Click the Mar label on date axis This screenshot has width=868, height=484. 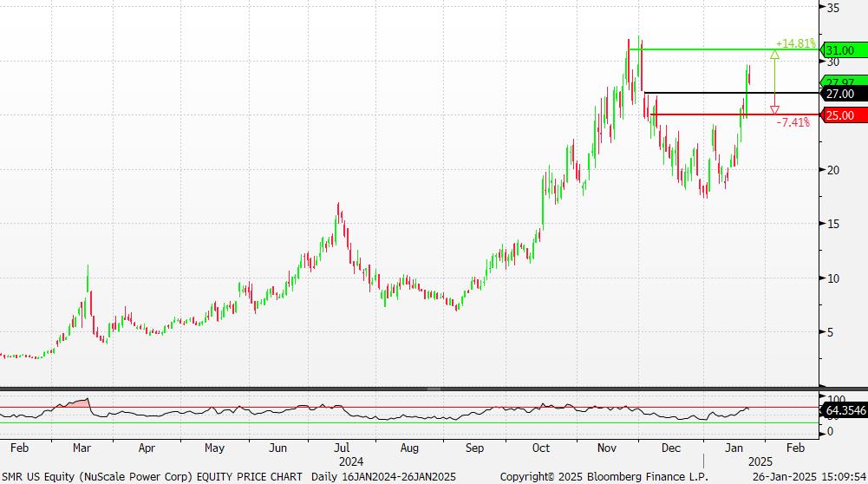tap(82, 448)
